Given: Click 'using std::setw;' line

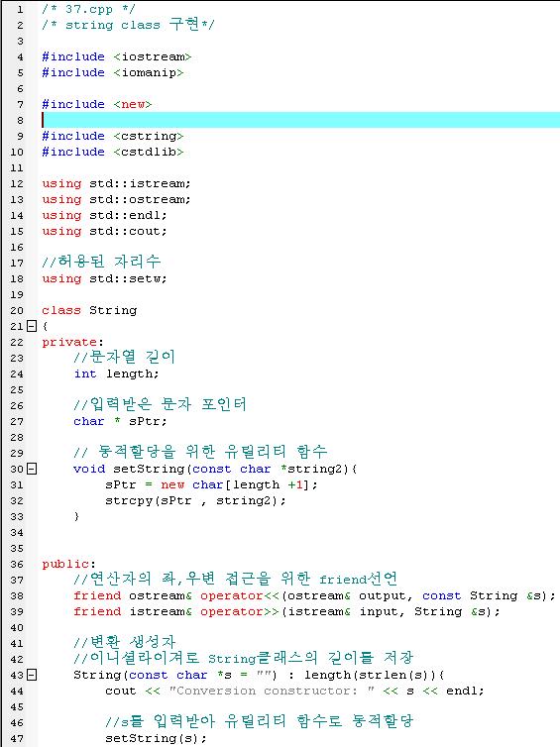Looking at the screenshot, I should coord(104,278).
